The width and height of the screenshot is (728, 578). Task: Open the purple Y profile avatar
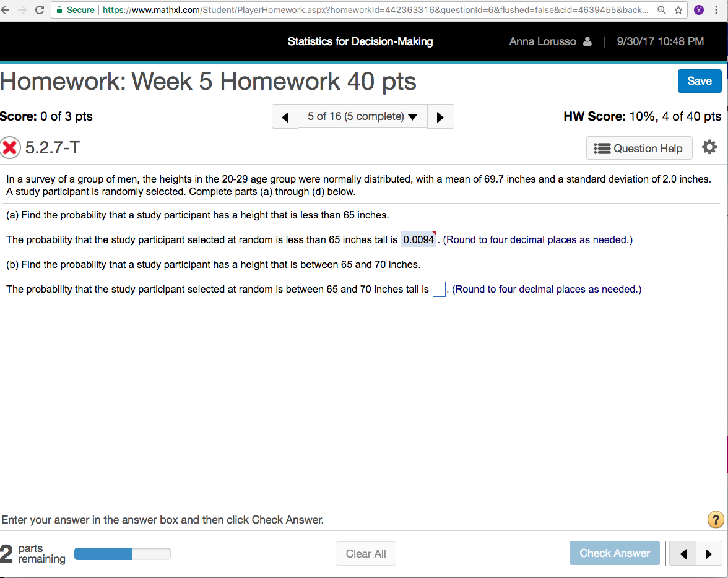pyautogui.click(x=699, y=10)
